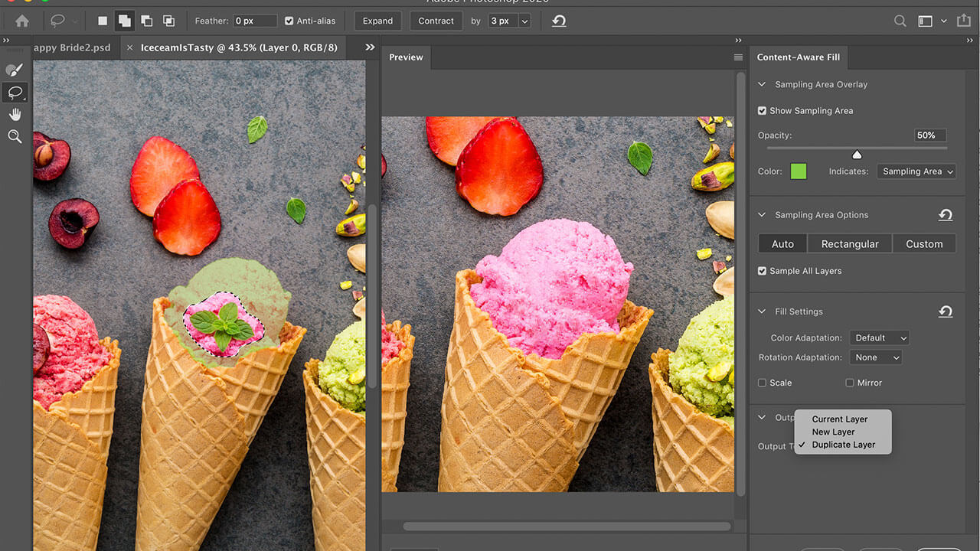This screenshot has width=980, height=551.
Task: Collapse the Sampling Area Overlay section
Action: coord(762,85)
